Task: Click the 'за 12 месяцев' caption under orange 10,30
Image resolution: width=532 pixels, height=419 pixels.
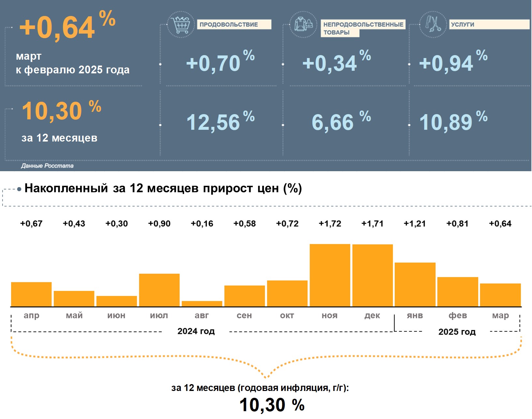Action: pyautogui.click(x=59, y=138)
